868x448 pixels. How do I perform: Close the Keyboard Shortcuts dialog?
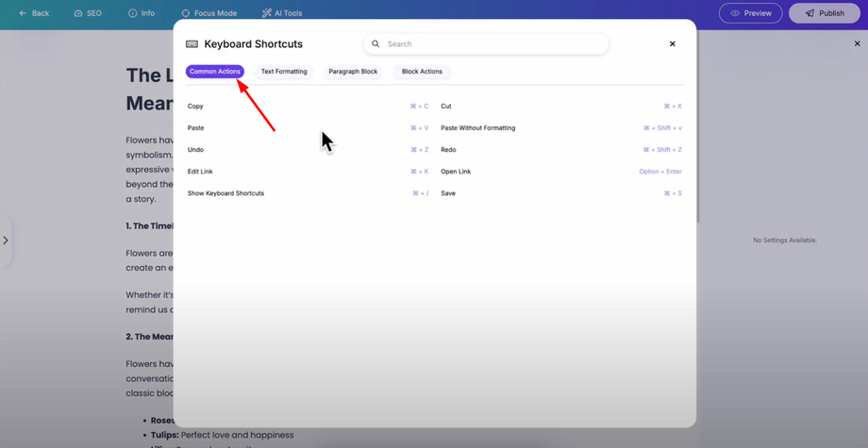pyautogui.click(x=672, y=43)
